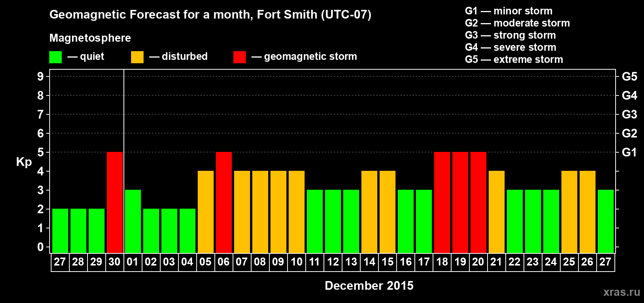This screenshot has height=303, width=644.
Task: Click the 'G2 — moderate storm' legend line
Action: (x=517, y=23)
